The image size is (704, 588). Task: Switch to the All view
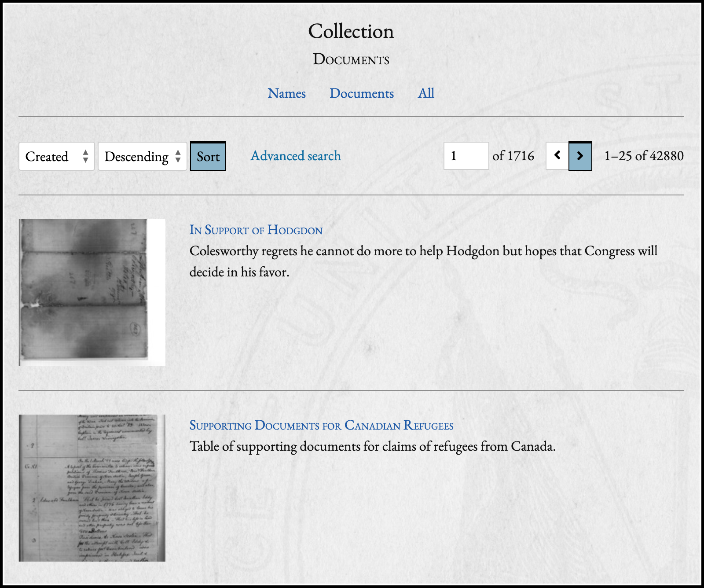(x=425, y=93)
